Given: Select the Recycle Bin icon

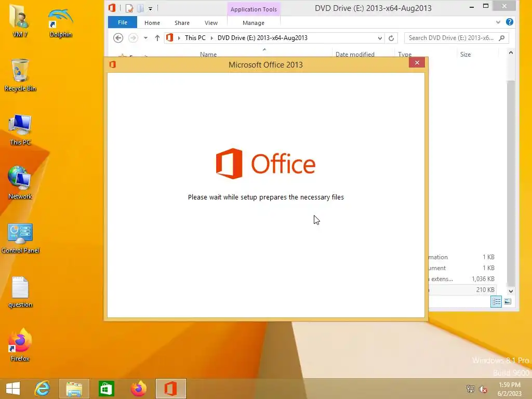Looking at the screenshot, I should point(20,75).
